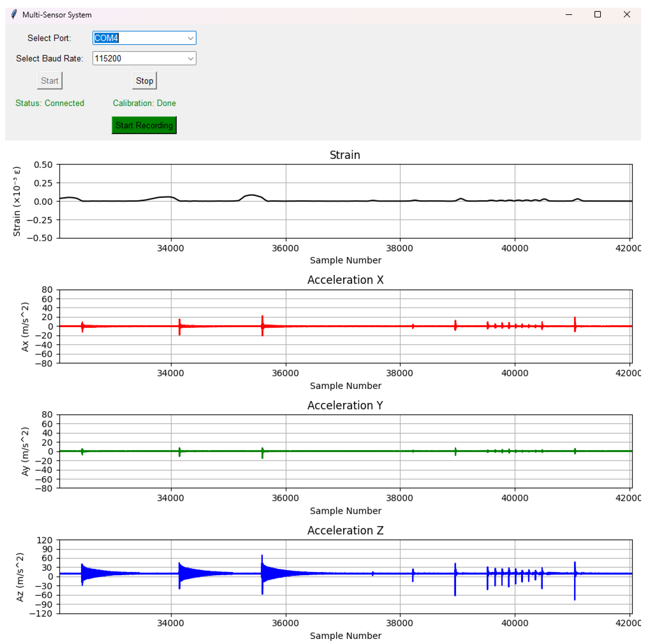
Task: Click the Calibration: Done label
Action: pyautogui.click(x=144, y=103)
